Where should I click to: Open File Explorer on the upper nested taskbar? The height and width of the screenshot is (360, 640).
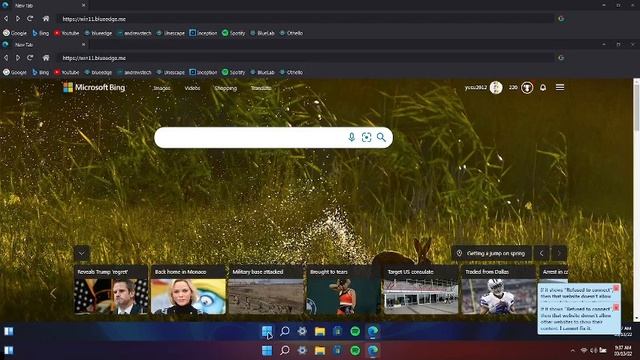(x=320, y=331)
